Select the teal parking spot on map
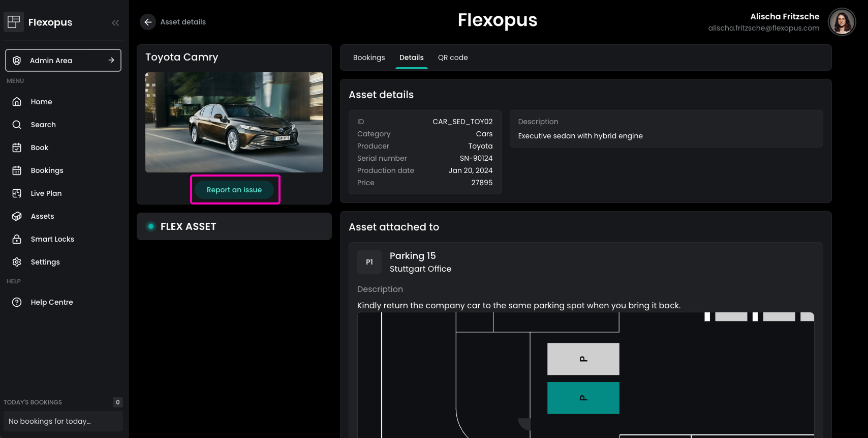The image size is (868, 438). [583, 398]
